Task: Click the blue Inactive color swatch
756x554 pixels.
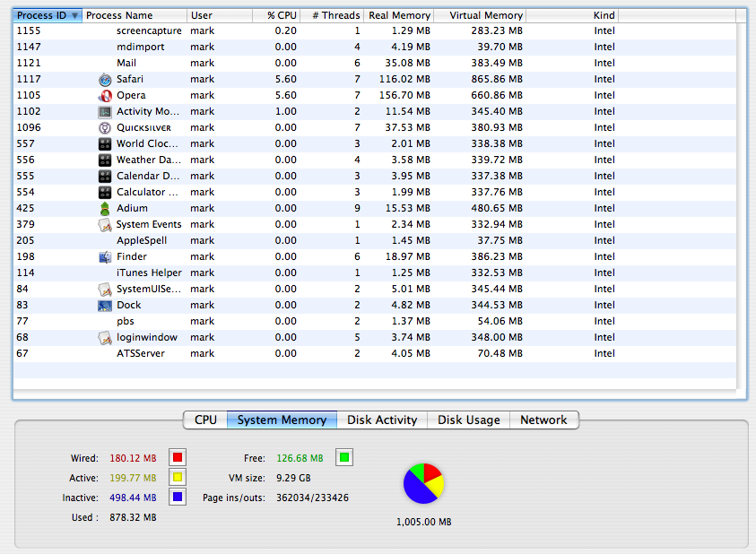Action: [x=178, y=498]
